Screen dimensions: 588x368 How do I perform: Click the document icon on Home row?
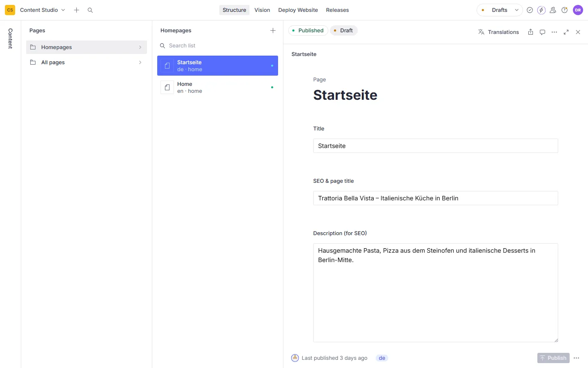point(167,87)
